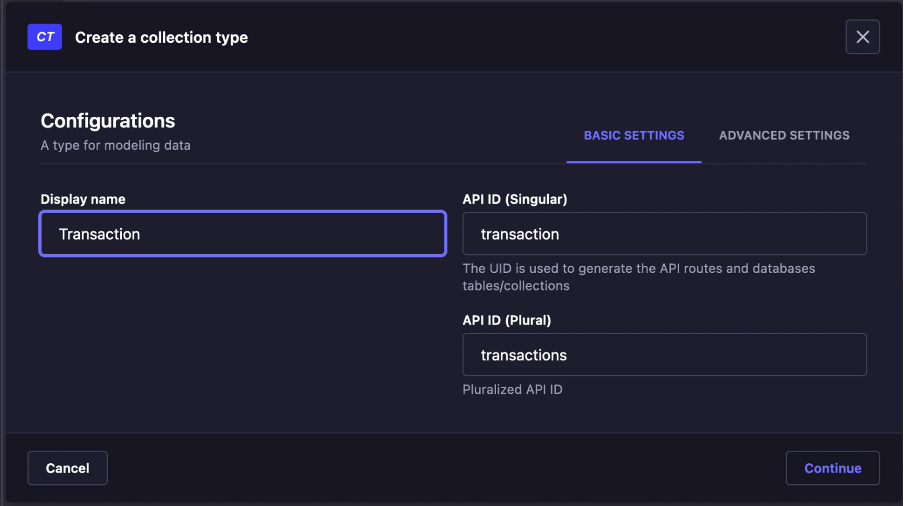The width and height of the screenshot is (904, 506).
Task: Click the API ID (Plural) label
Action: coord(507,321)
